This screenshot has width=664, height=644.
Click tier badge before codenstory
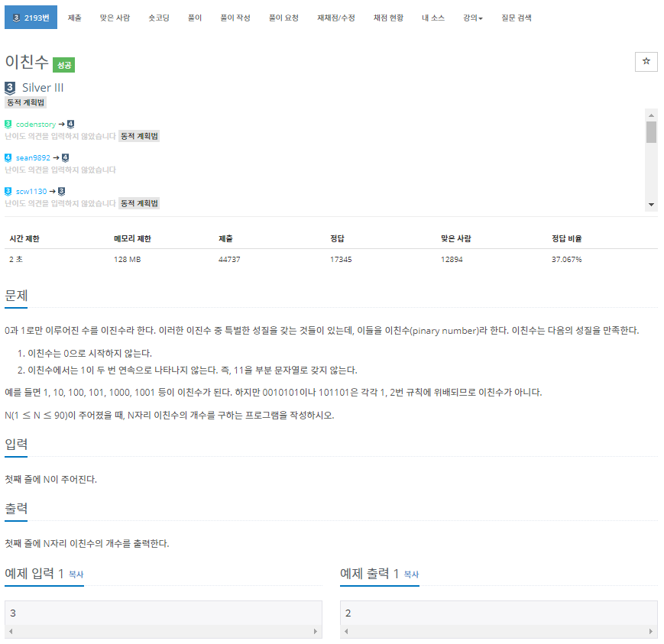coord(8,124)
